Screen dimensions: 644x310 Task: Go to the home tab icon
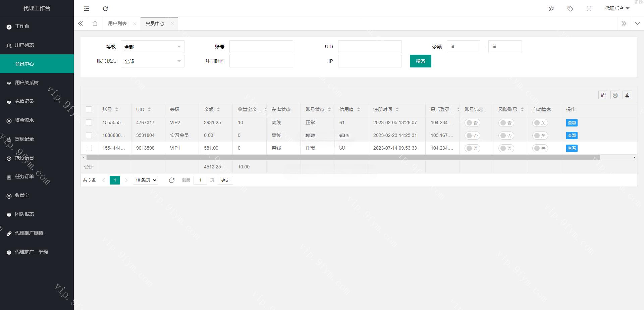[95, 23]
